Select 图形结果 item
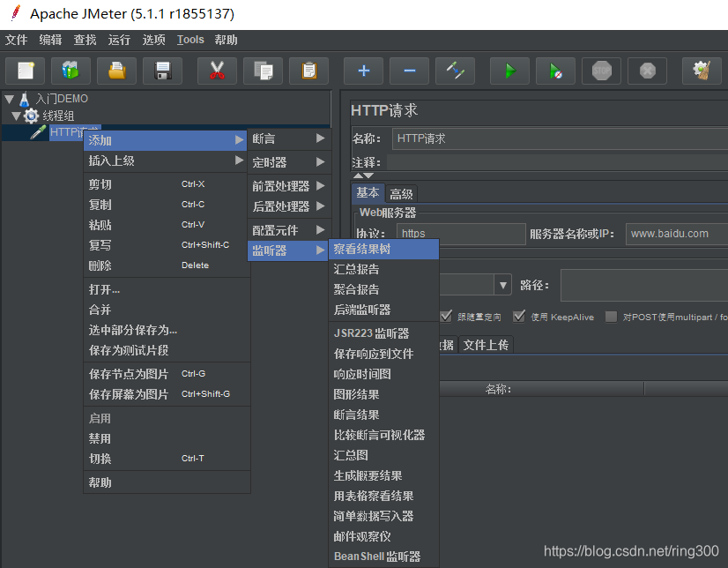Screen dimensions: 728x568 point(384,394)
